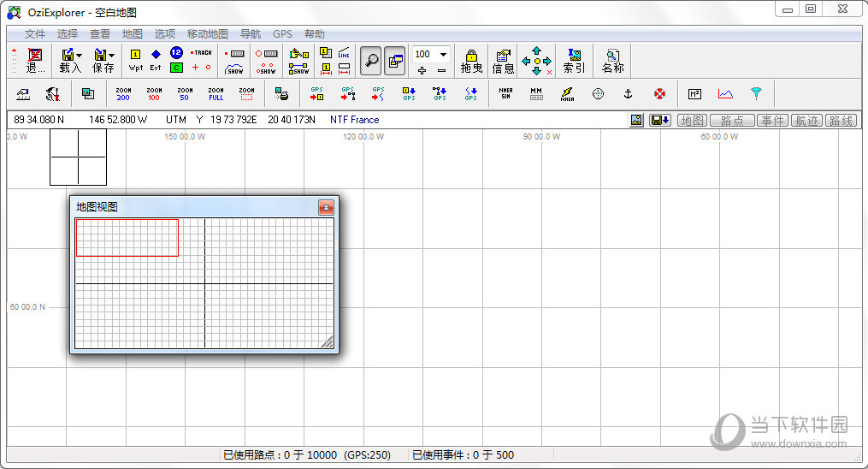The height and width of the screenshot is (469, 868).
Task: Toggle the magnifier zoom window button
Action: [371, 60]
